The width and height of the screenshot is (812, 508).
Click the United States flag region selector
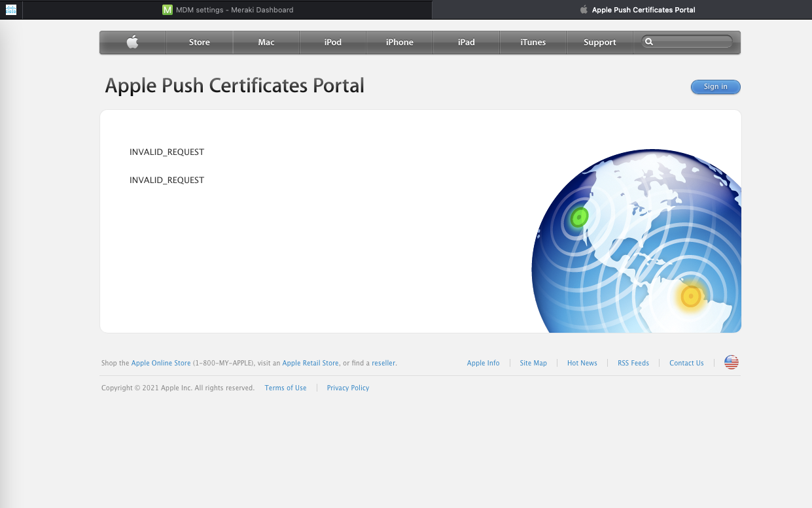731,362
